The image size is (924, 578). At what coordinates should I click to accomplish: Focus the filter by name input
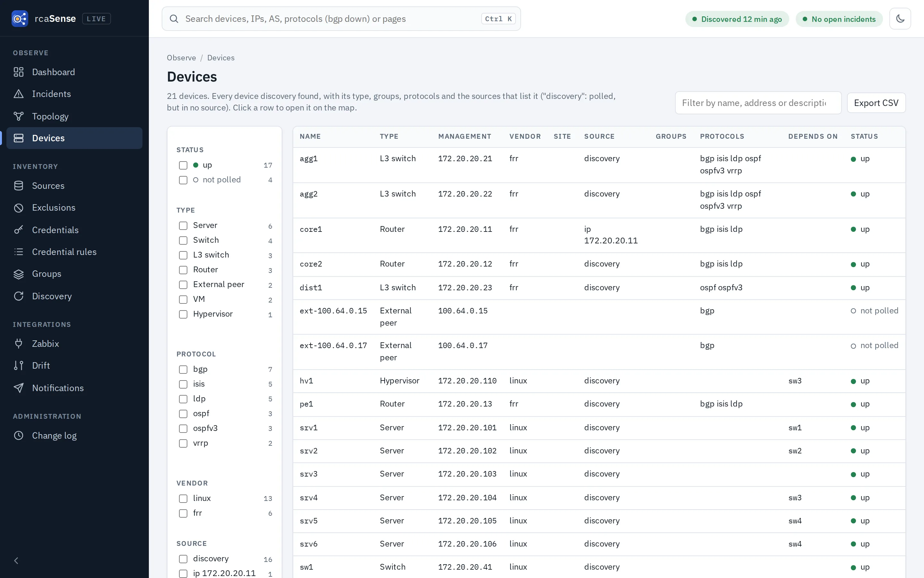click(x=758, y=103)
